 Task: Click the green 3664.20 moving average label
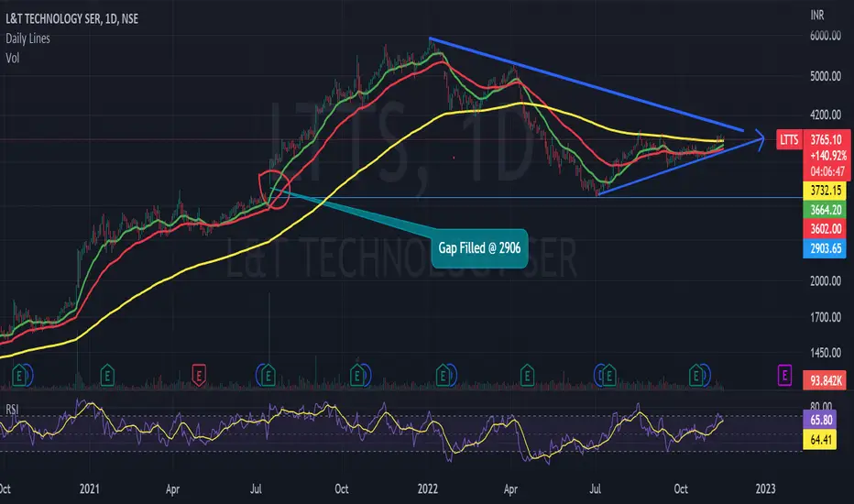[825, 210]
